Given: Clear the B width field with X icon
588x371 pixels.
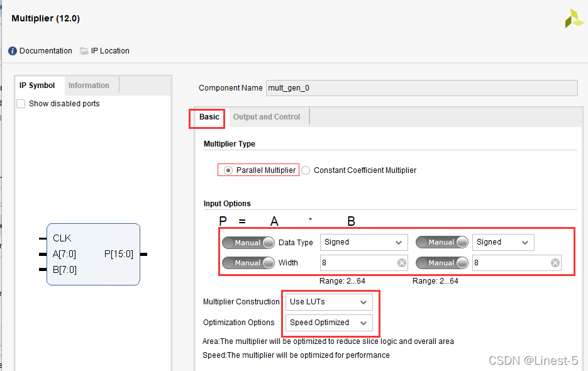Looking at the screenshot, I should pos(555,263).
